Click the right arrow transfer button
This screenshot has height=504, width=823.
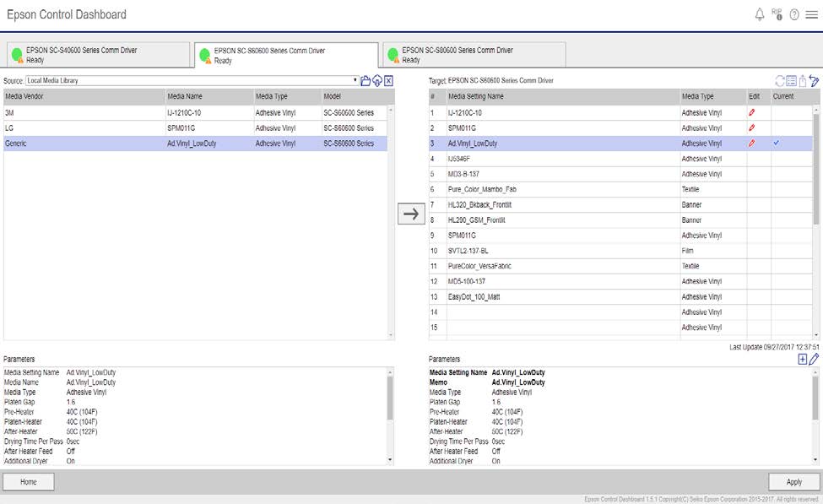[x=411, y=214]
